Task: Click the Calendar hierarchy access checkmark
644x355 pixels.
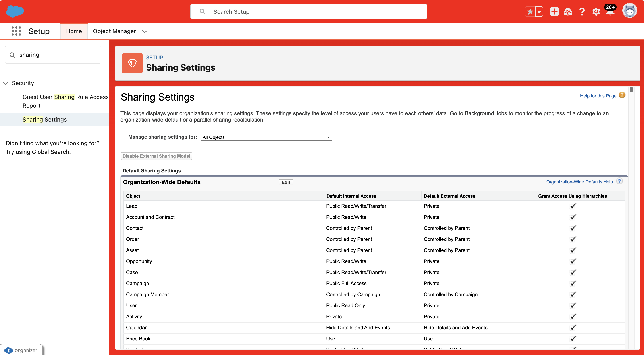Action: [573, 328]
